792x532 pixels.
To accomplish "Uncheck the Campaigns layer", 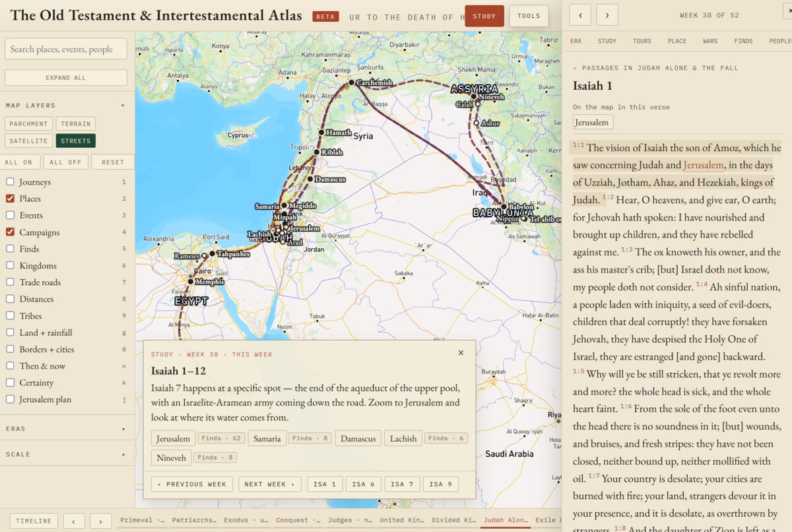I will 10,232.
